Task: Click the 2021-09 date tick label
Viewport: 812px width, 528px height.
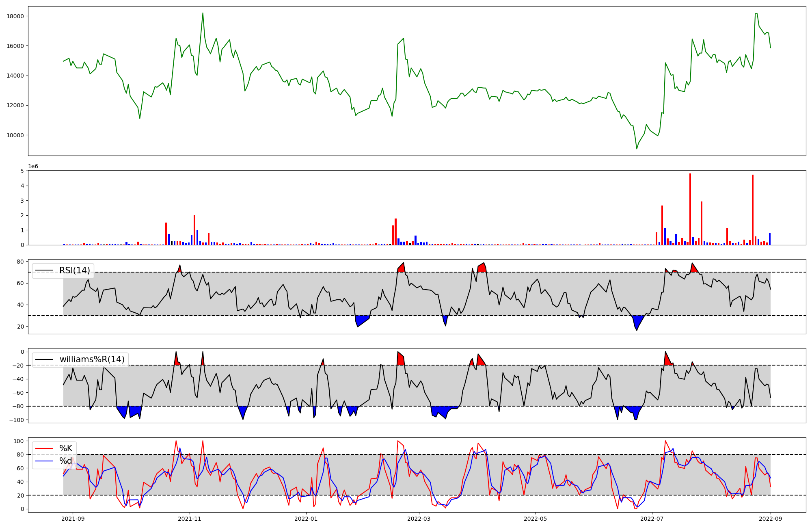Action: point(73,519)
